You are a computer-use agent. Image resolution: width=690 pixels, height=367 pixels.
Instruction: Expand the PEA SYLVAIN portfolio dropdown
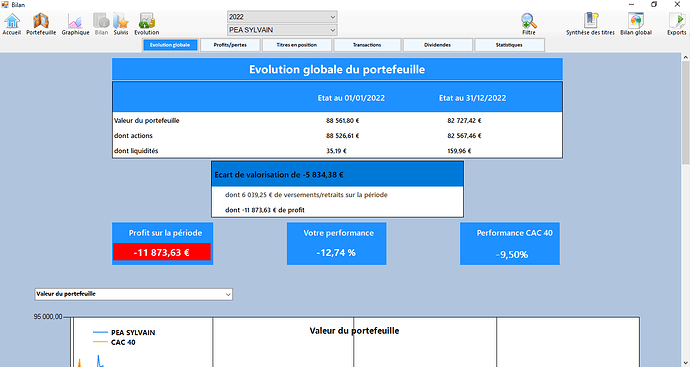282,30
